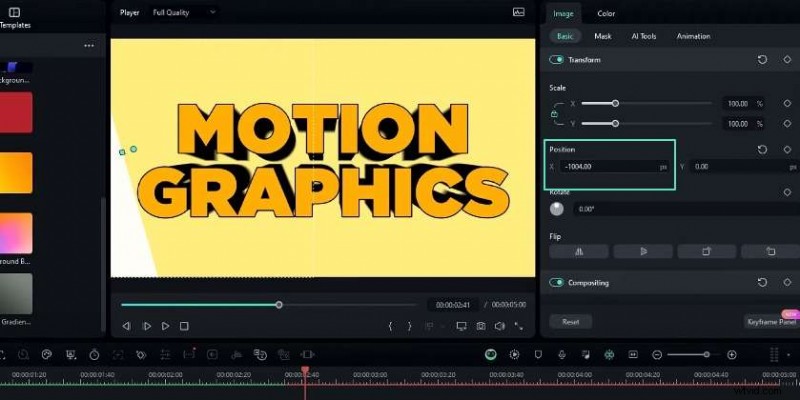Screen dimensions: 800x400
Task: Click the Reset button
Action: pos(571,322)
